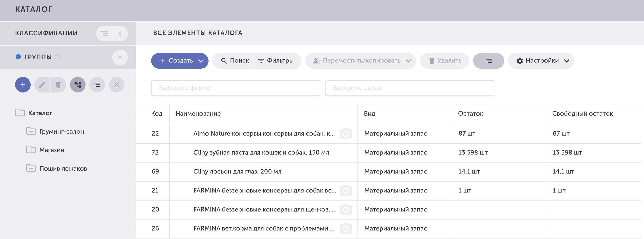Select Пошив лежаков in the tree
The height and width of the screenshot is (239, 644).
point(63,168)
